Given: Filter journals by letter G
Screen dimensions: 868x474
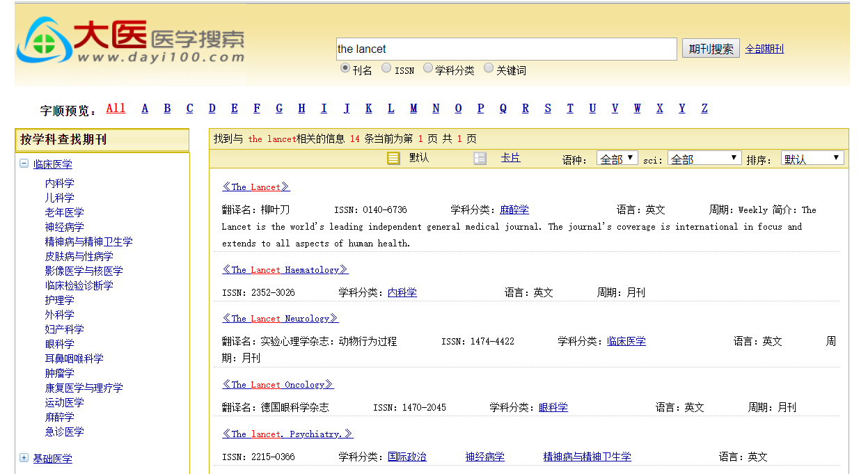Looking at the screenshot, I should click(x=279, y=108).
